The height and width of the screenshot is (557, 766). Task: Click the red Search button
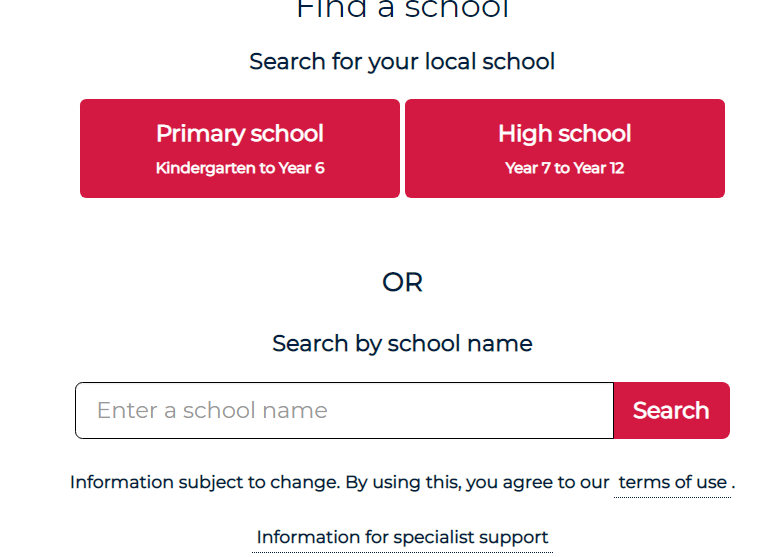tap(672, 410)
